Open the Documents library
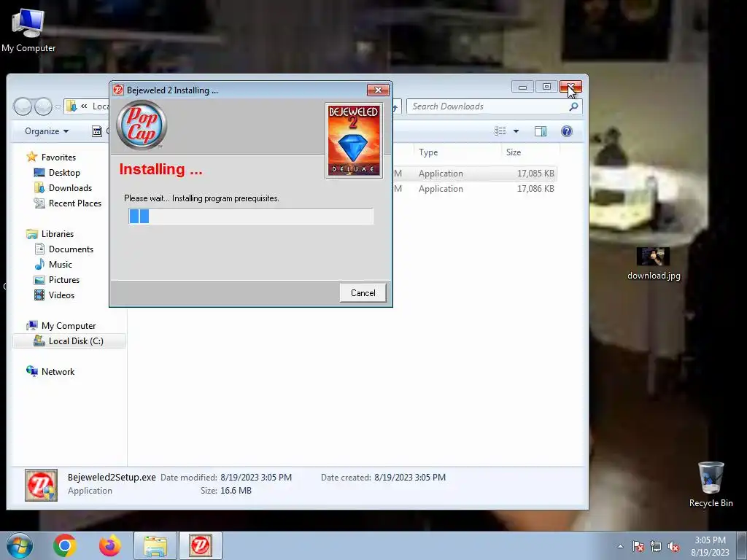The height and width of the screenshot is (560, 747). point(71,249)
